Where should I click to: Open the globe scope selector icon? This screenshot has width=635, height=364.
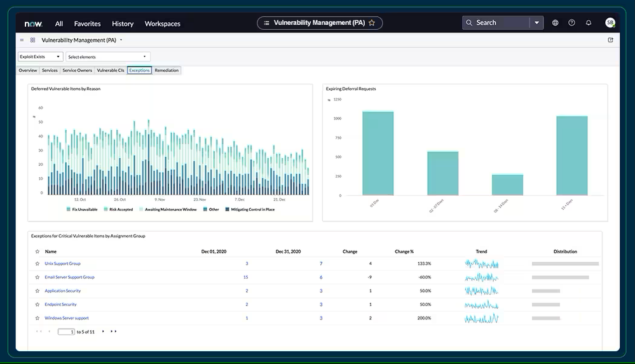point(555,23)
